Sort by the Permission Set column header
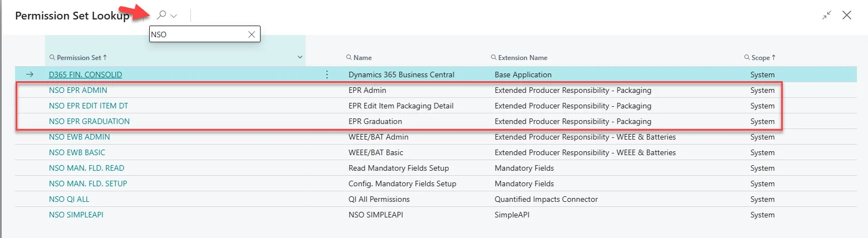 click(79, 57)
